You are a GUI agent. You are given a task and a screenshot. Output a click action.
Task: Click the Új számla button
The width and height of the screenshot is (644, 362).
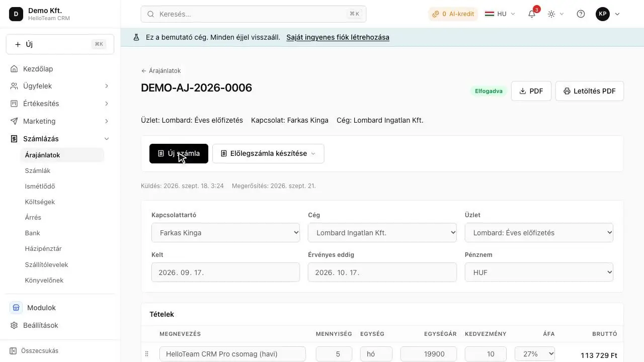pos(179,153)
